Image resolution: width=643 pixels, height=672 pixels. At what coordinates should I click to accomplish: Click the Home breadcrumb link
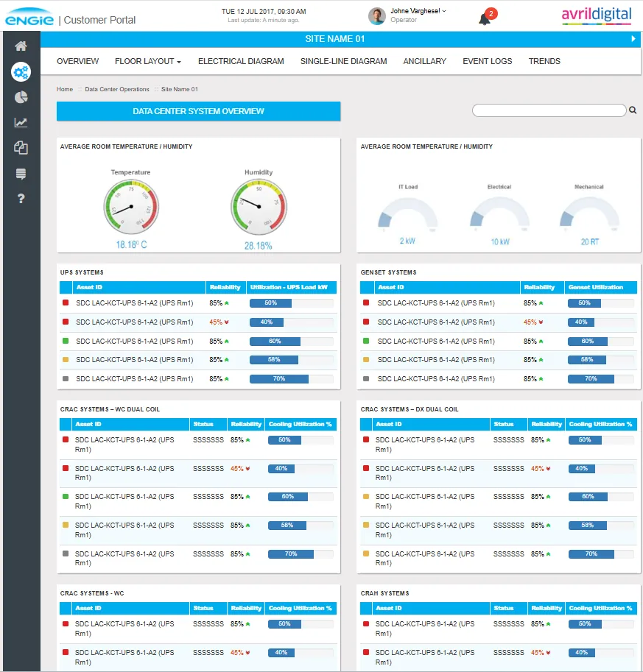(x=65, y=89)
